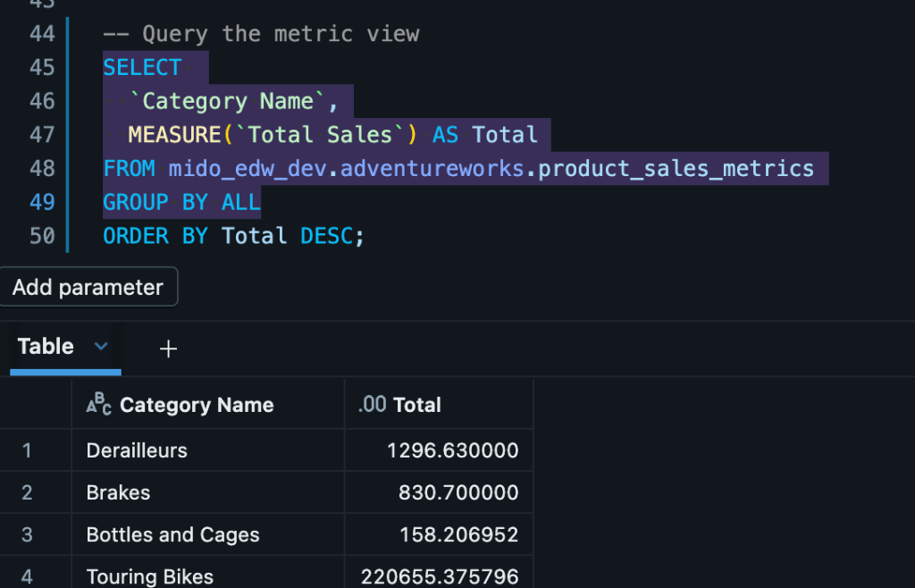Click the 1296.630000 total value
915x588 pixels.
(x=452, y=450)
